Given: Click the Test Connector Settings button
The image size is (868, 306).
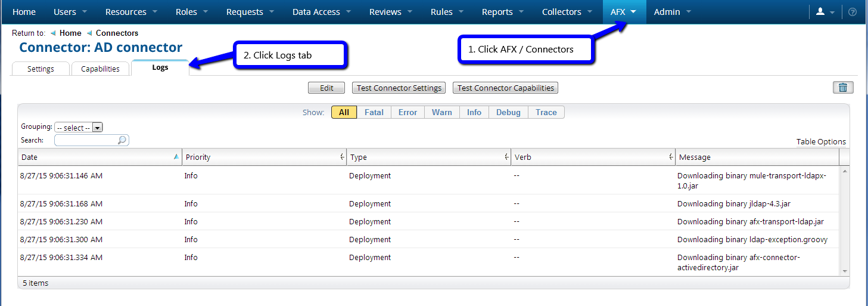Looking at the screenshot, I should pos(399,88).
